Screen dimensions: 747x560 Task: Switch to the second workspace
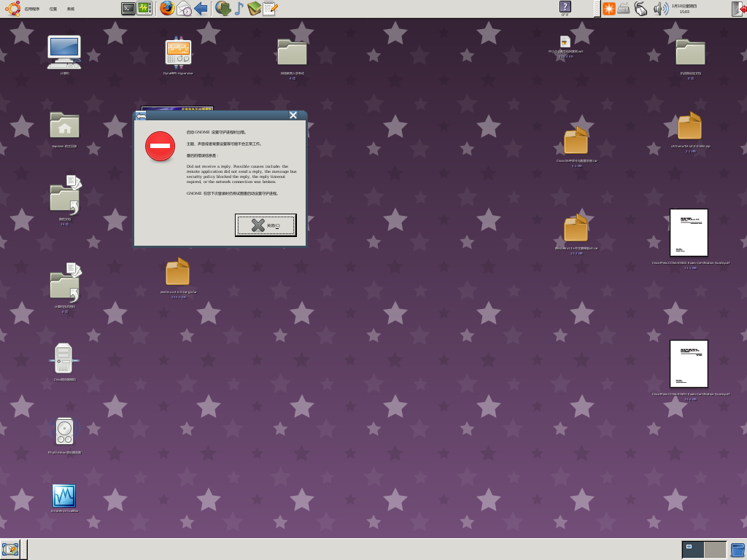click(715, 550)
